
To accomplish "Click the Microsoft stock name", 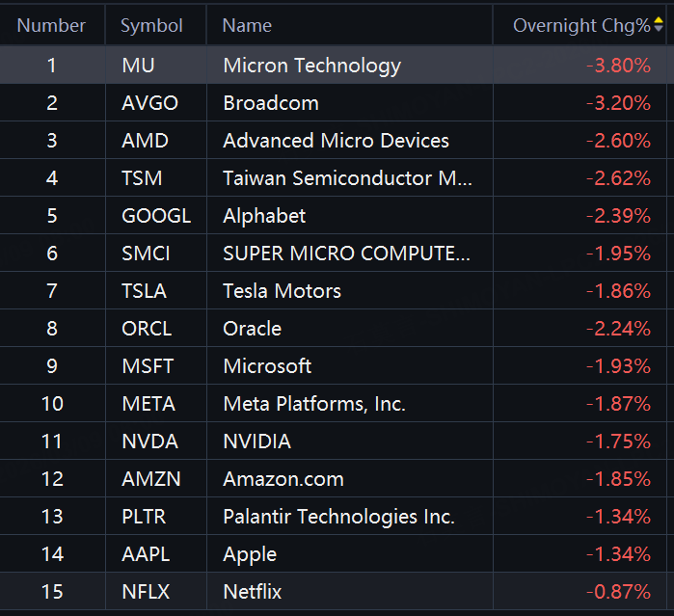I will 267,366.
